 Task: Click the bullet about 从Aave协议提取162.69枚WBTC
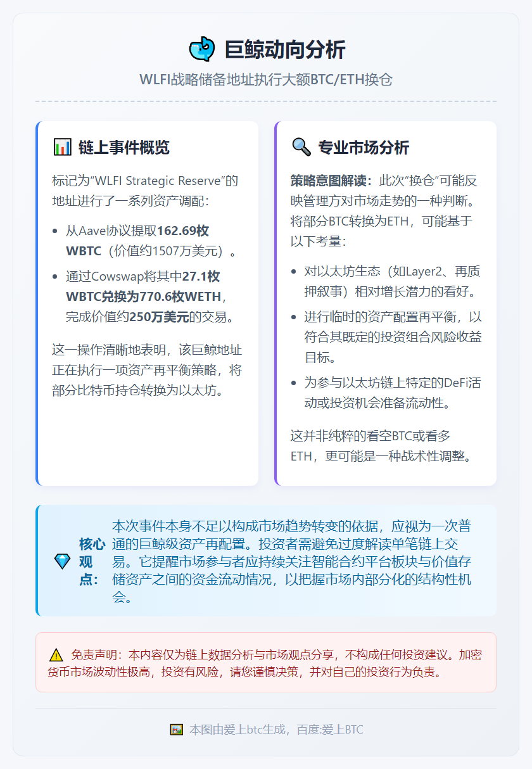153,241
